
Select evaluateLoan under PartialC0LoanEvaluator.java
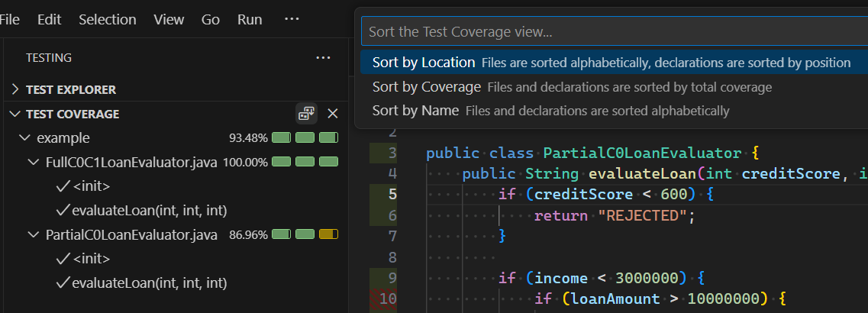150,283
